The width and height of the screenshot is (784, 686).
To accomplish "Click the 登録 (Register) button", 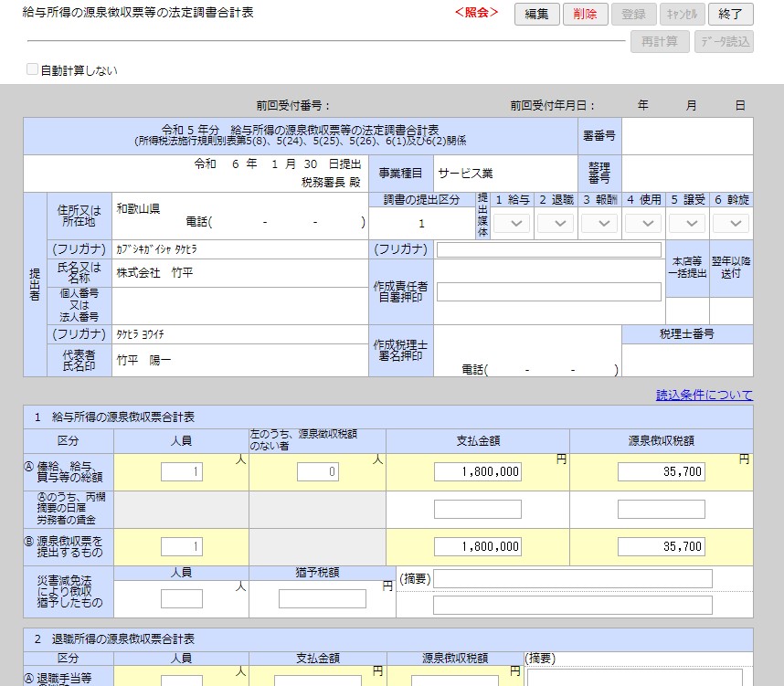I will (x=633, y=14).
